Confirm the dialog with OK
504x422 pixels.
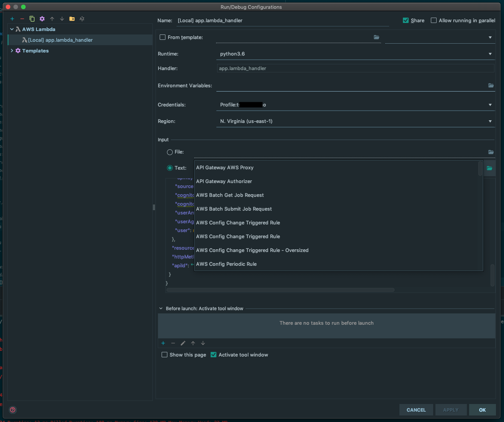point(483,410)
